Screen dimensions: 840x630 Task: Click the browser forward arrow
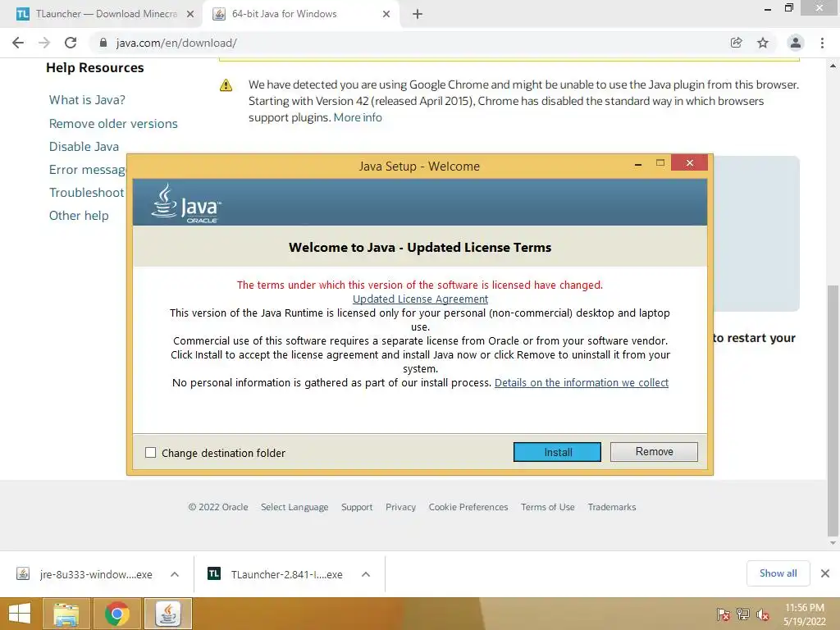[x=44, y=43]
